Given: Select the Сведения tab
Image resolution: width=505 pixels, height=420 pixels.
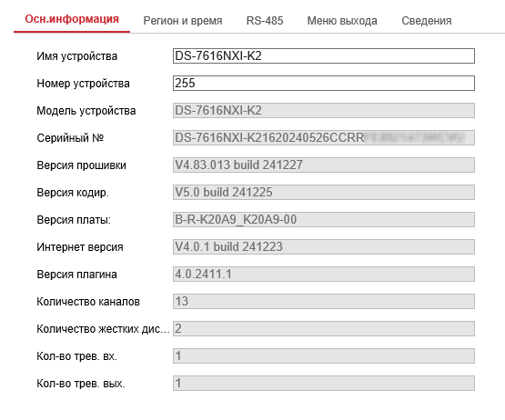Looking at the screenshot, I should (x=427, y=21).
